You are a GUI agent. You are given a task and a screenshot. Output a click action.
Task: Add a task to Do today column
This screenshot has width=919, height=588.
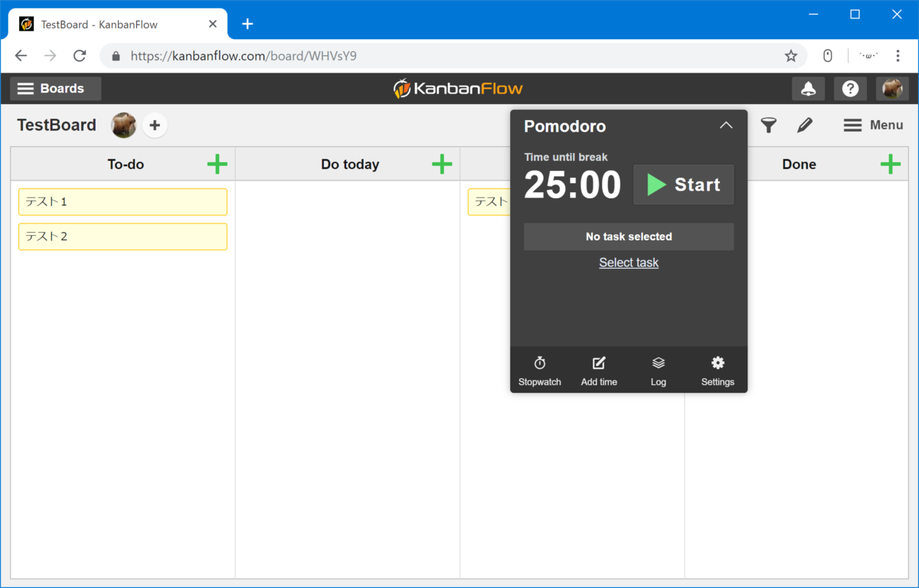click(x=442, y=164)
